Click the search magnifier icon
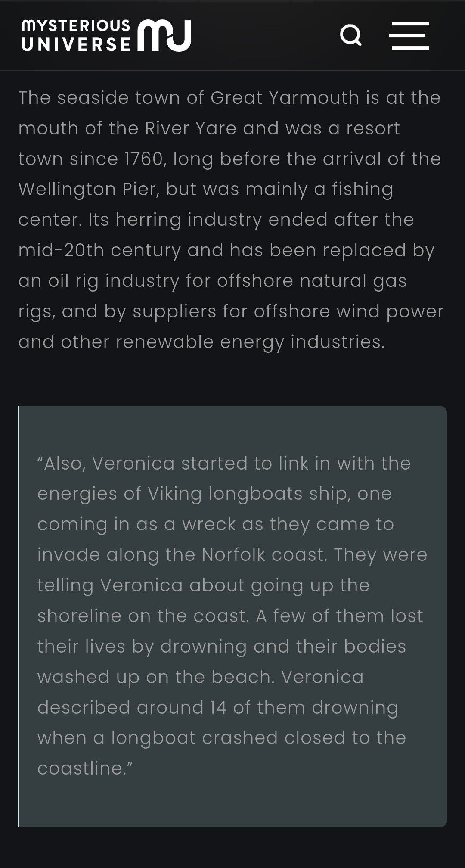Viewport: 465px width, 868px height. (350, 35)
